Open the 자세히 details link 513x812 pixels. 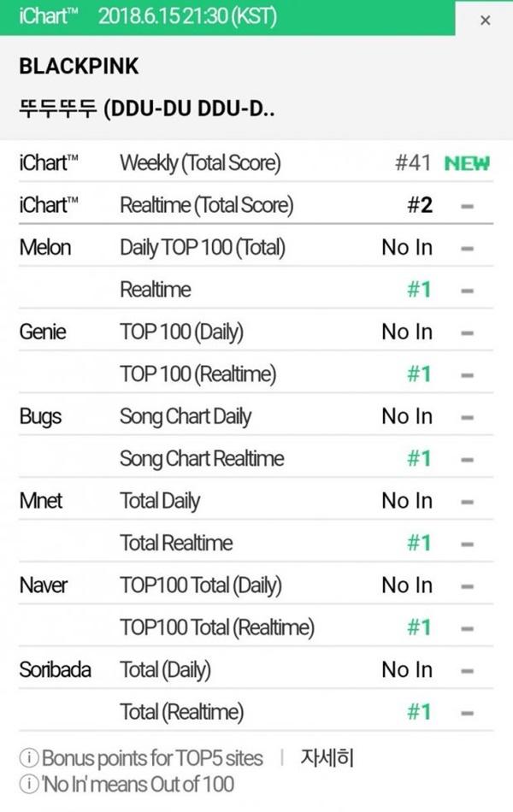pos(327,758)
